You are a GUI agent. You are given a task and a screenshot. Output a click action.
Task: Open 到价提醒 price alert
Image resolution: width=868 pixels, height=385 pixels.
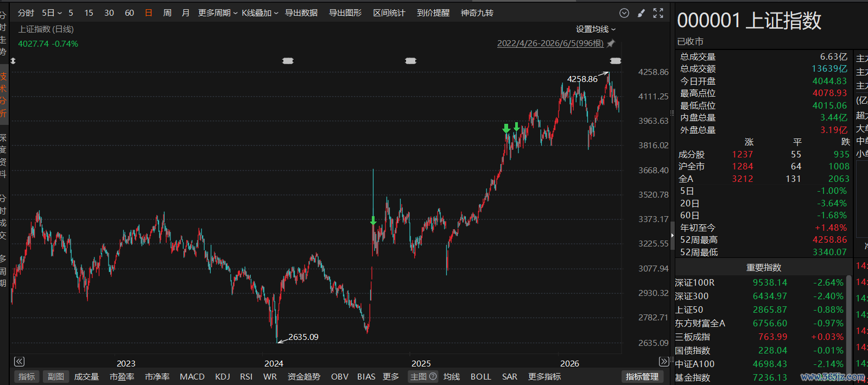pos(433,13)
